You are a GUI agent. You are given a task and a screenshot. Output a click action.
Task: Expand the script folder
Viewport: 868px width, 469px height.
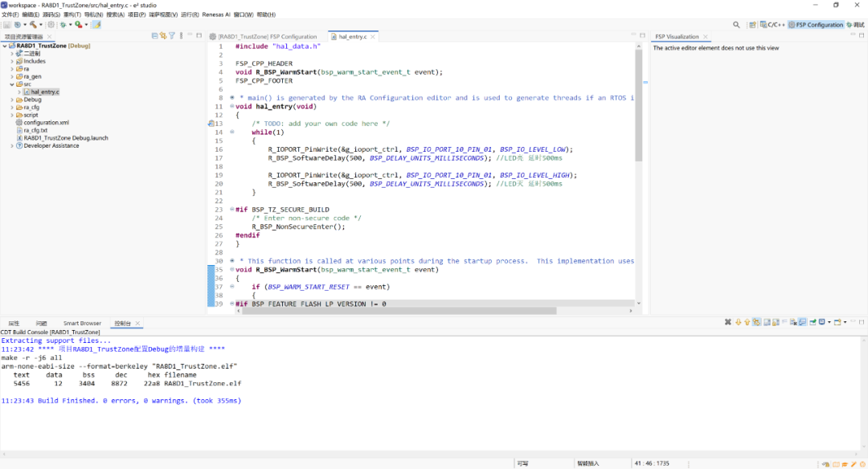point(12,115)
